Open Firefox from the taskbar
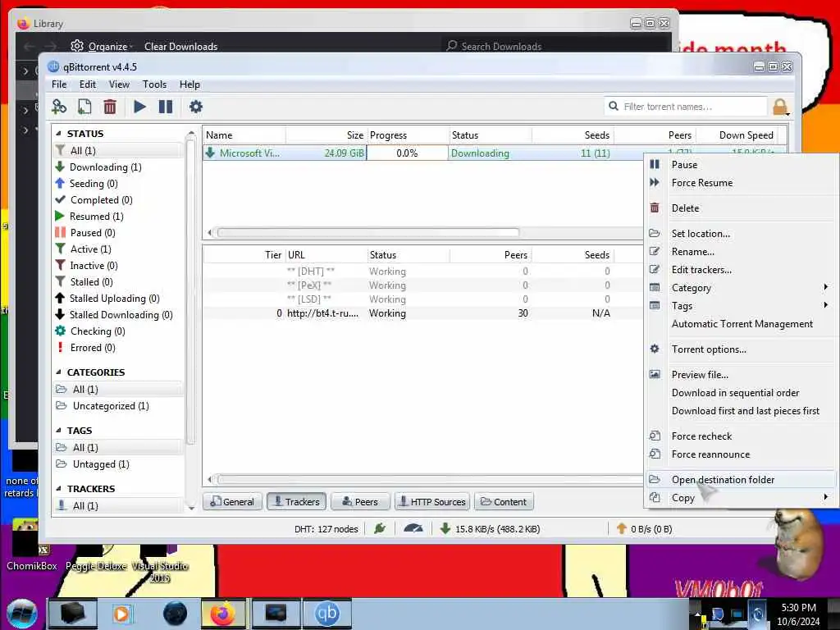Image resolution: width=840 pixels, height=630 pixels. click(x=222, y=614)
